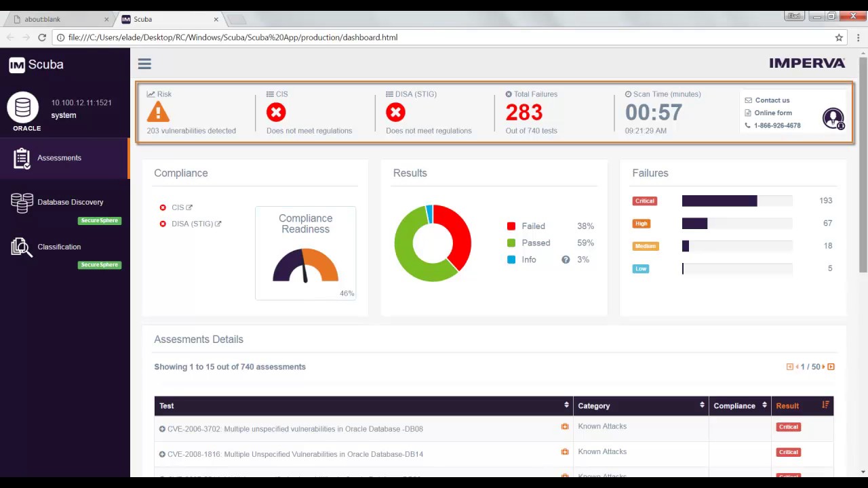Viewport: 868px width, 488px height.
Task: Click the Classification magnifier icon
Action: click(x=22, y=247)
